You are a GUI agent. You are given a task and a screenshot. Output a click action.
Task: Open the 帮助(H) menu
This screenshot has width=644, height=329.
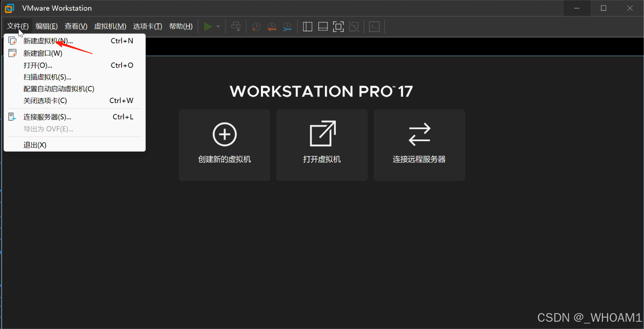(181, 26)
